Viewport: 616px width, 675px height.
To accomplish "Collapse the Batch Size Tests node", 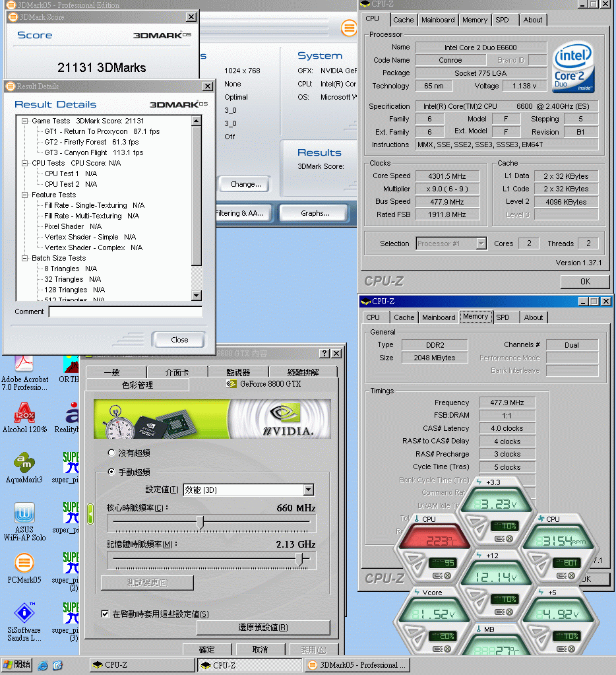I will pos(24,258).
